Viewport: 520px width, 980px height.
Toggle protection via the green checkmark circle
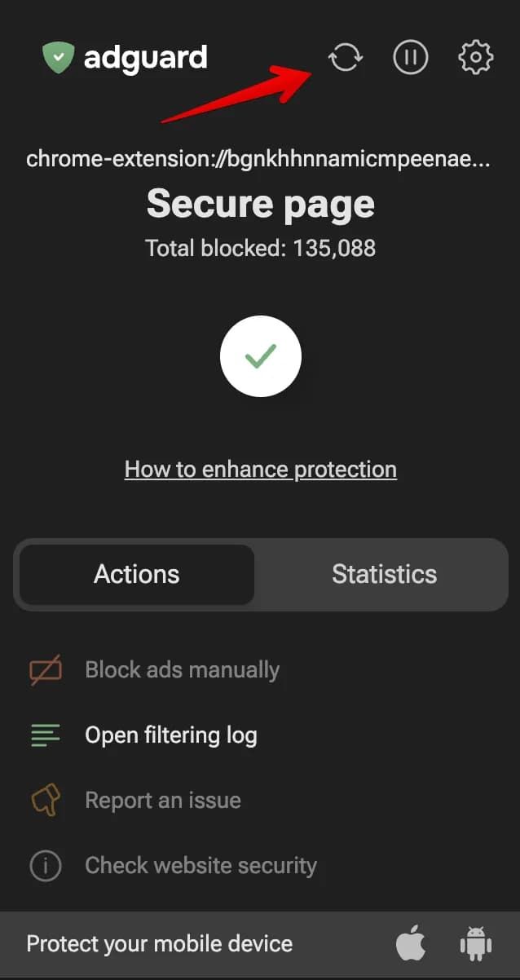coord(261,356)
